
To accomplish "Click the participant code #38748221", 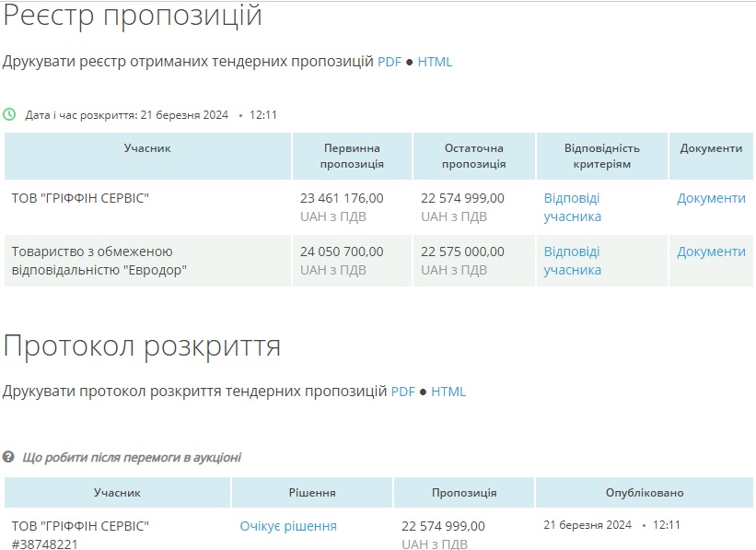I will [44, 544].
